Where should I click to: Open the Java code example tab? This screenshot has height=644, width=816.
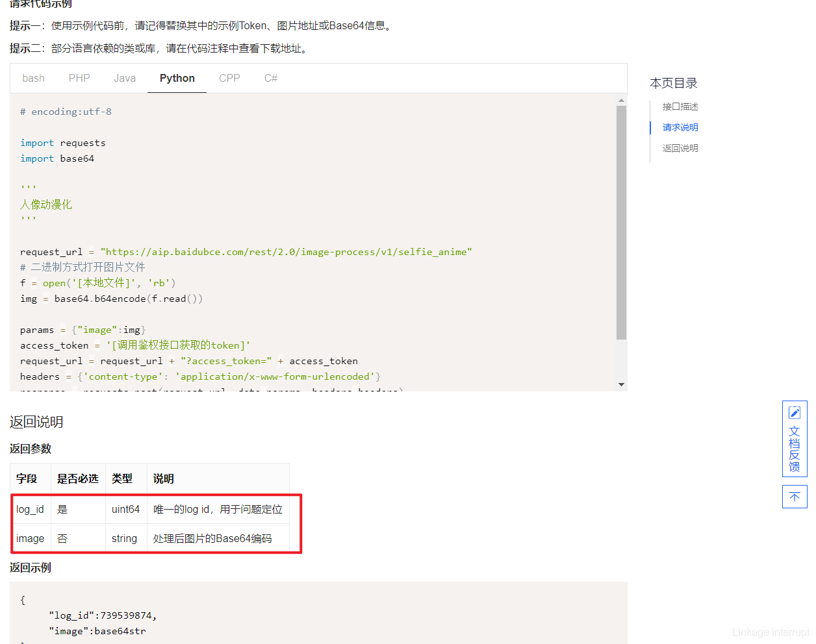(125, 79)
